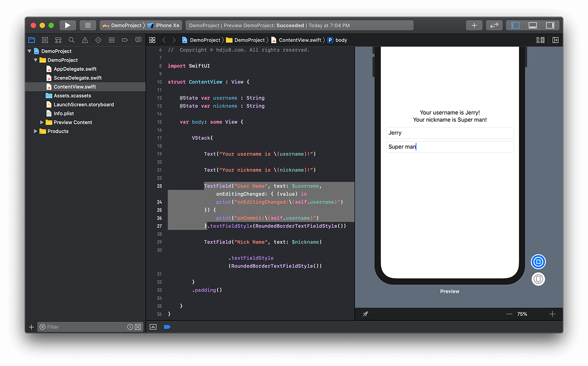Show only source-controlled files filter
Screen dimensions: 588x366
pos(138,327)
